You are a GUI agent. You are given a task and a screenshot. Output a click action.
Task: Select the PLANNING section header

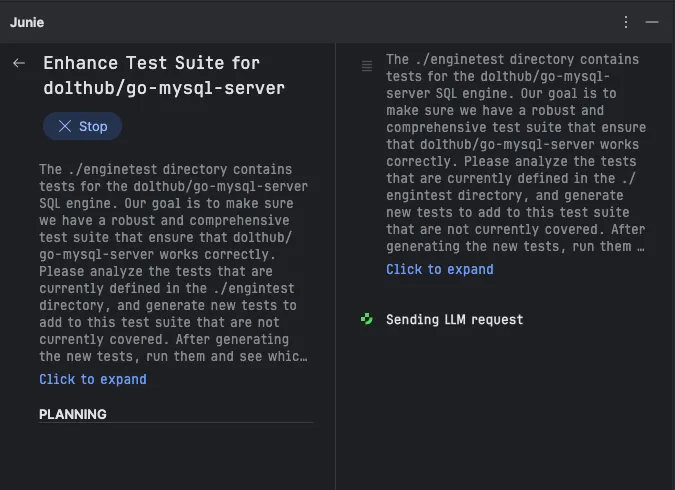coord(73,414)
